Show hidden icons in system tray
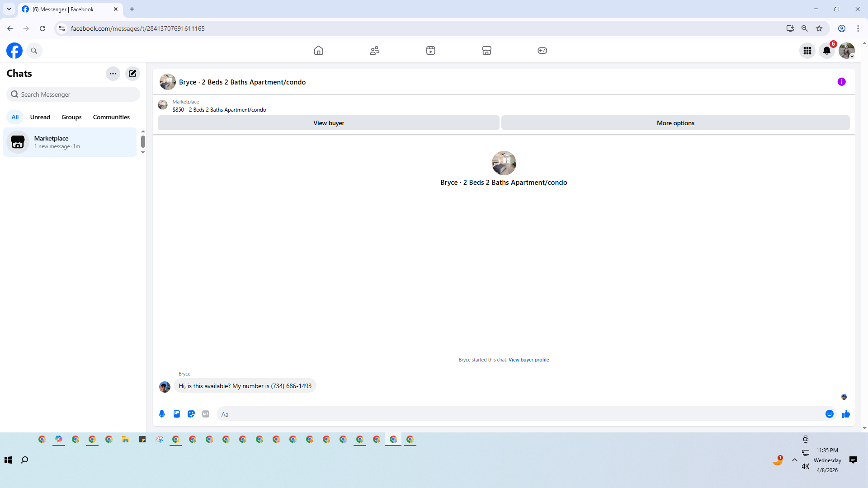 [x=794, y=460]
